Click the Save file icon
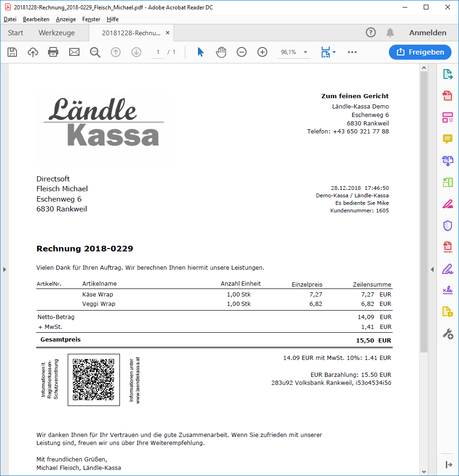Viewport: 459px width, 476px height. point(12,52)
